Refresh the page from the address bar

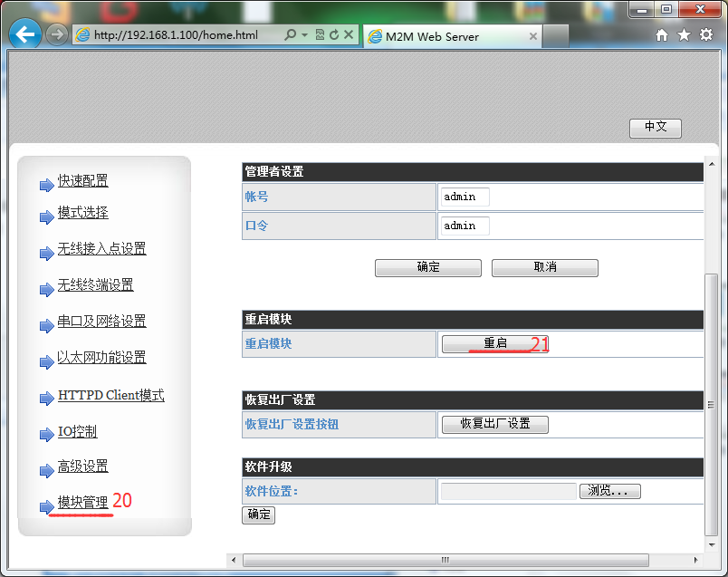(334, 35)
